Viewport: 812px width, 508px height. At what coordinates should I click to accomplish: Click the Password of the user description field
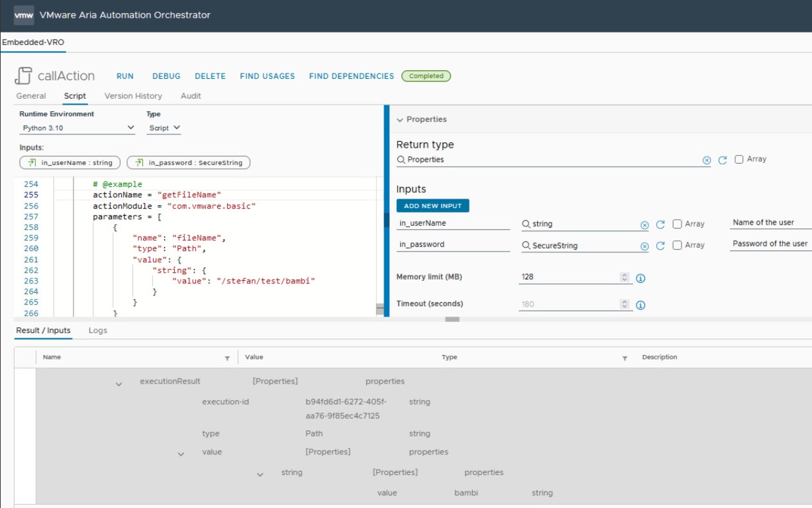click(771, 244)
